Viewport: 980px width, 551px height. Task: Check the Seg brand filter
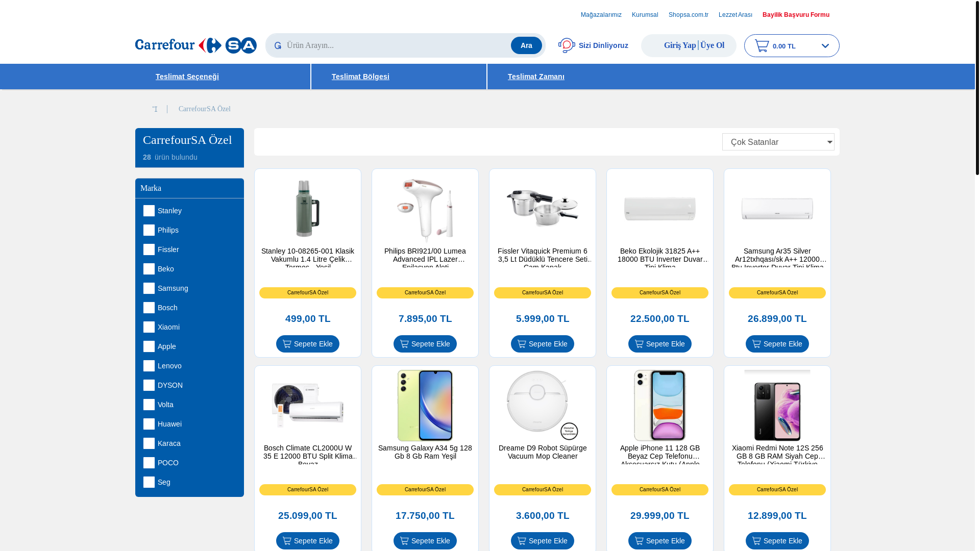point(149,482)
